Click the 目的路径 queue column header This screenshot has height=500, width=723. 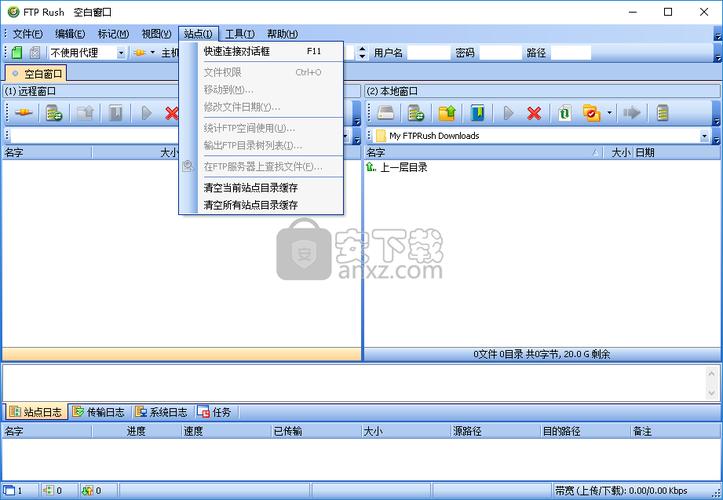(585, 431)
